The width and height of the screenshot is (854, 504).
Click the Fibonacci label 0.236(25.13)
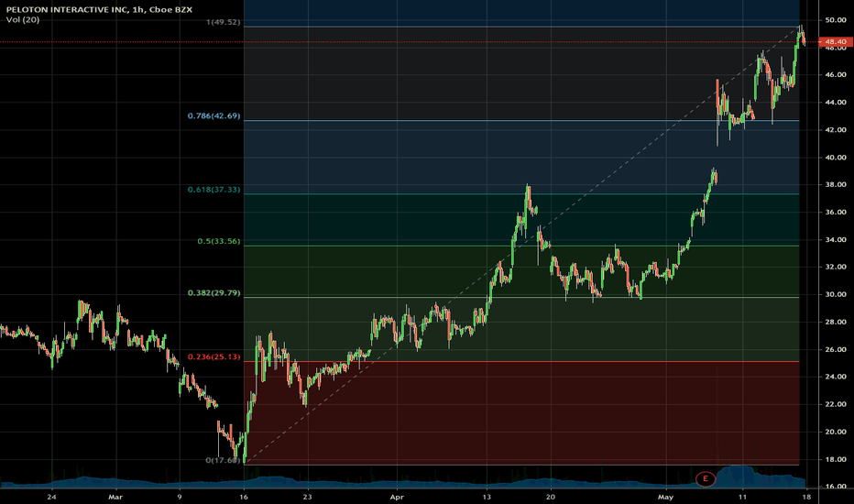click(213, 356)
